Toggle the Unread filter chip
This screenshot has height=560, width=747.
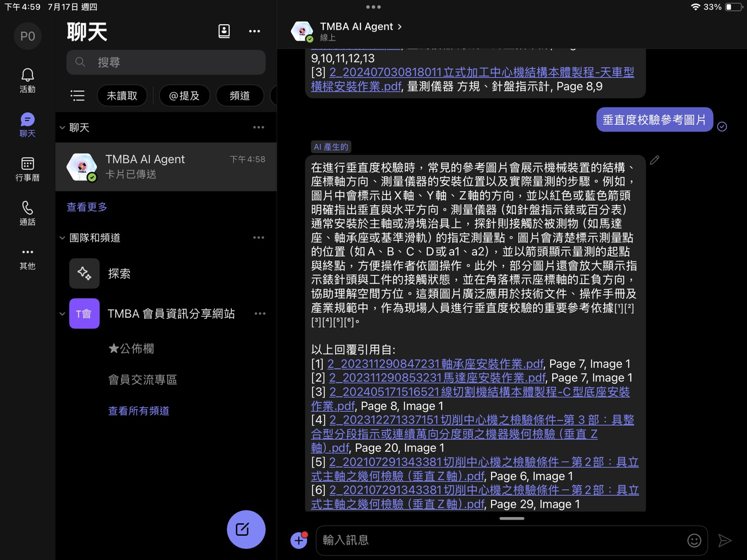122,96
